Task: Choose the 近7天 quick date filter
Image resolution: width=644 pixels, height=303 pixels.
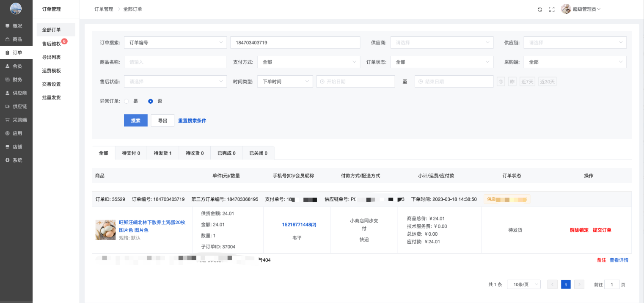Action: [528, 82]
